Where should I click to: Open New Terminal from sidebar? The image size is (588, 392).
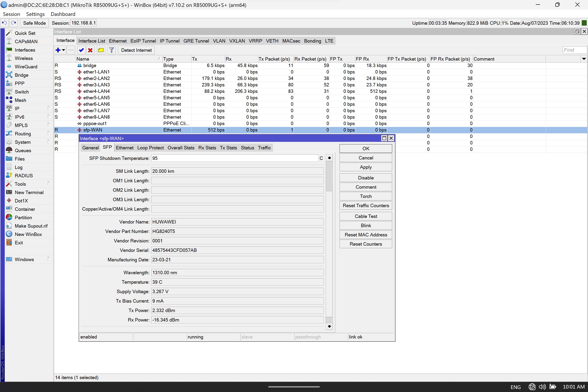29,193
